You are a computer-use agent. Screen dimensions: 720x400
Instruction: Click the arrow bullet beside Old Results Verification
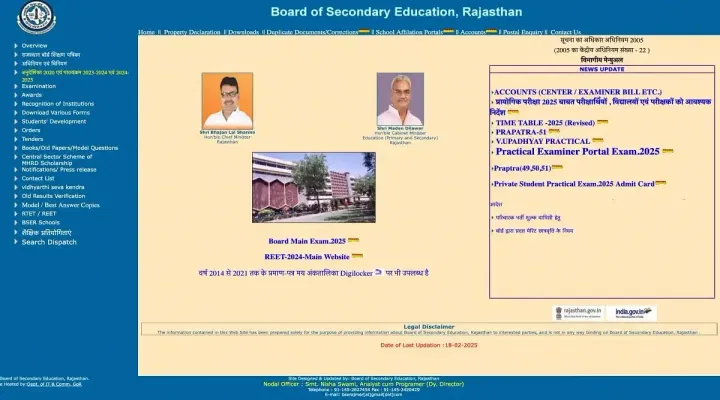point(16,196)
